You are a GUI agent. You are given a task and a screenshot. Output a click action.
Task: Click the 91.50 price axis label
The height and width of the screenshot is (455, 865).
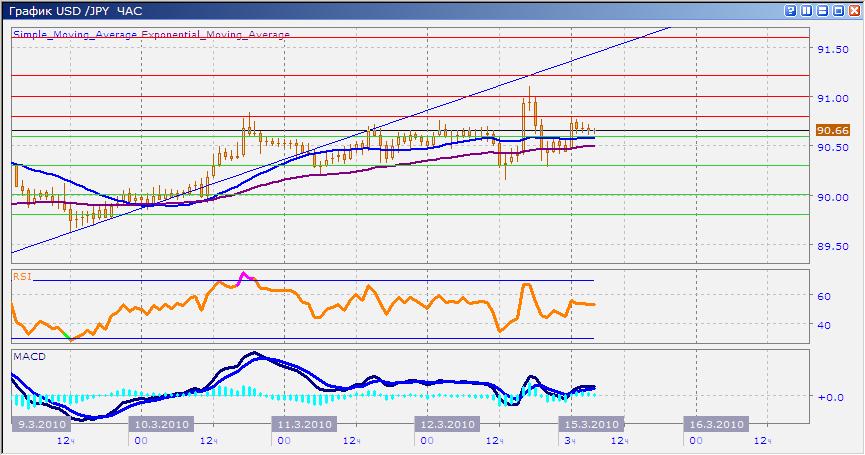832,49
